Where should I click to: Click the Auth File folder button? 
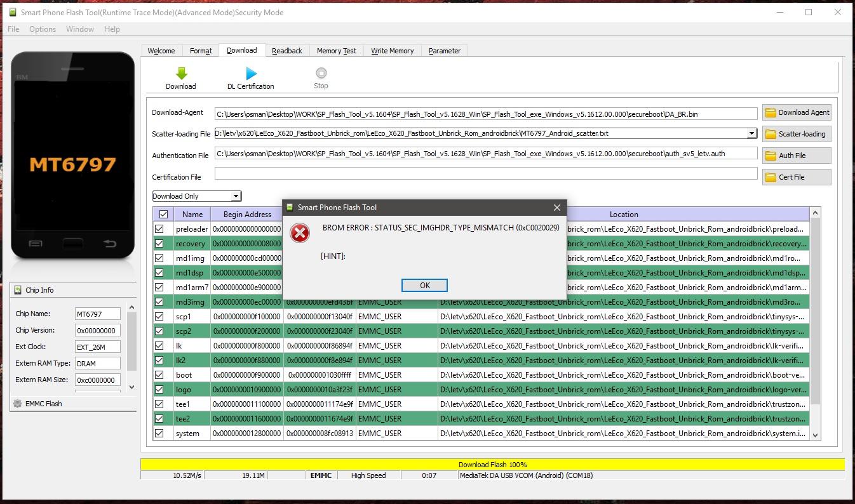coord(797,156)
